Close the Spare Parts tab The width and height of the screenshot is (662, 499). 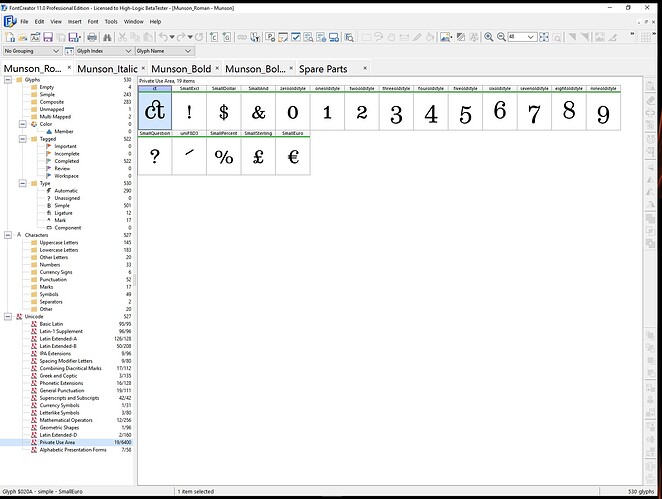365,68
